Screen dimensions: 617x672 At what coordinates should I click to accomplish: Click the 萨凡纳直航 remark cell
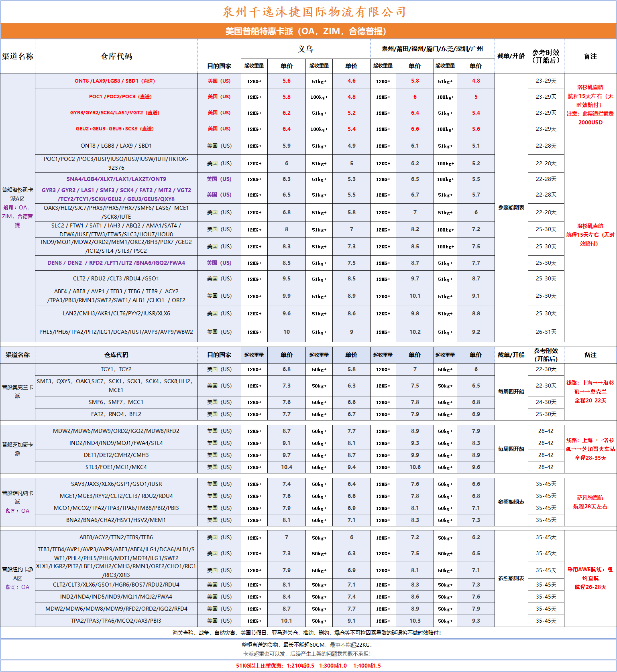coord(590,502)
